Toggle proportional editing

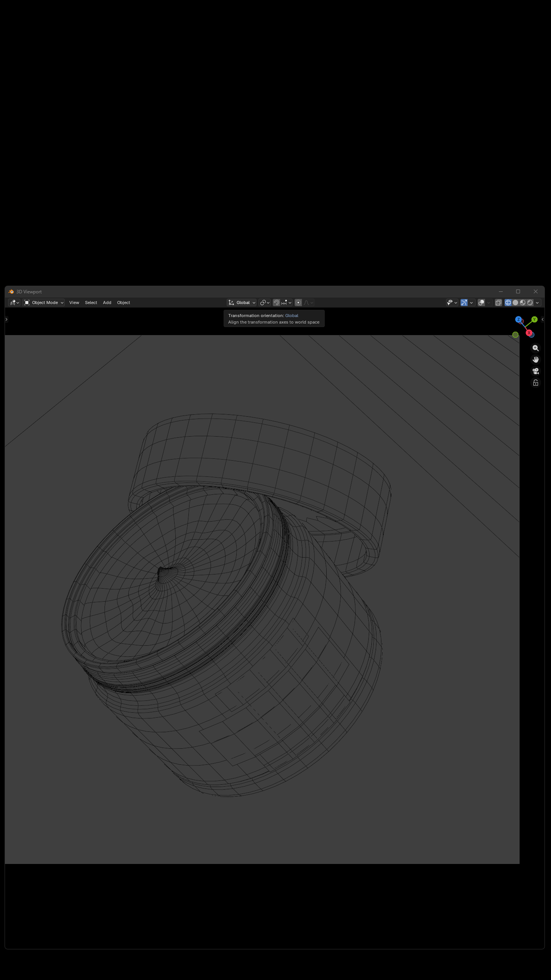click(x=298, y=303)
